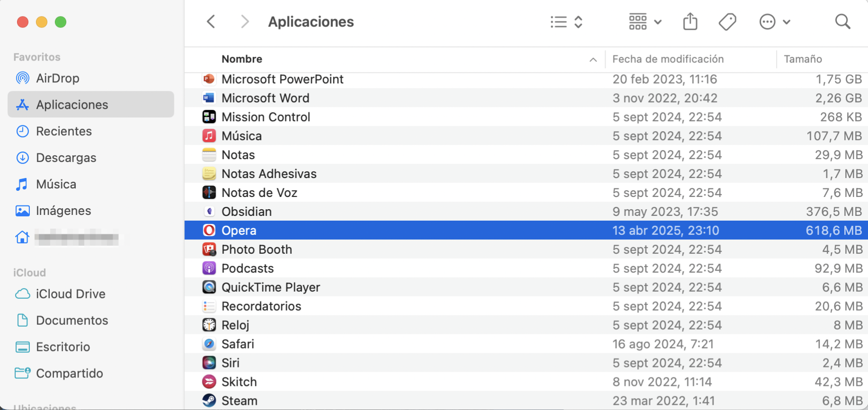Click the Photo Booth app icon
Viewport: 868px width, 410px height.
[209, 250]
